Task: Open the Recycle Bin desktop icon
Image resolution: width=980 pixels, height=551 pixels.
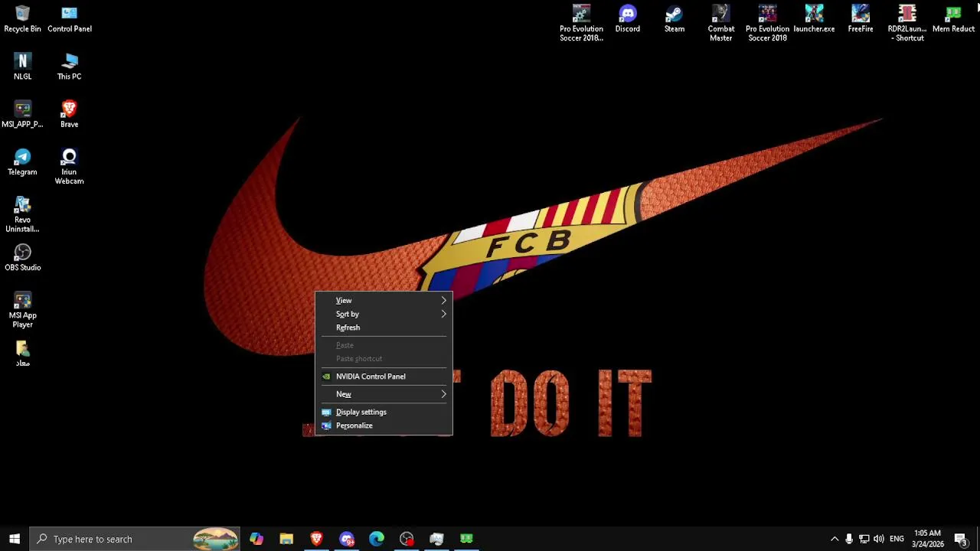Action: tap(22, 20)
